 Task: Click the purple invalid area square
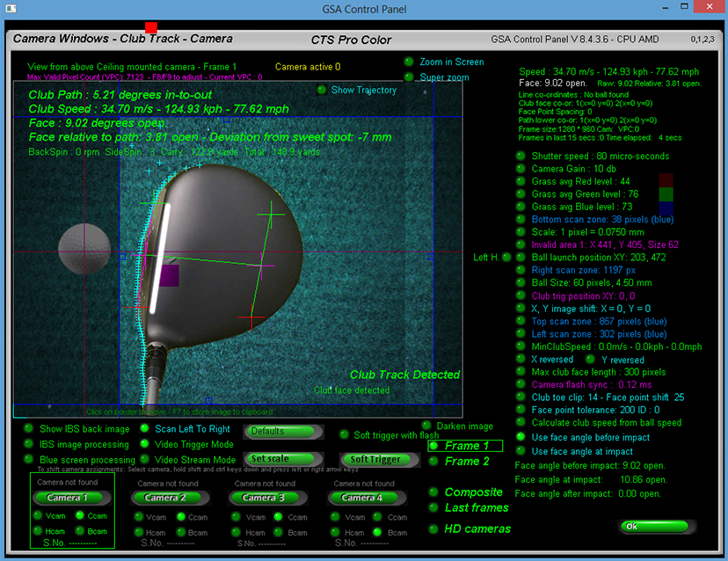coord(169,275)
